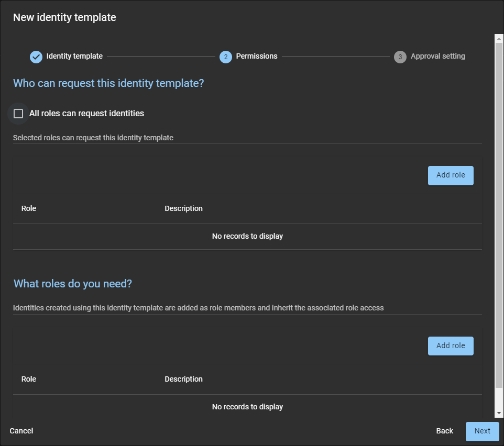Sort by Role column in needed roles table
This screenshot has width=504, height=446.
coord(29,379)
